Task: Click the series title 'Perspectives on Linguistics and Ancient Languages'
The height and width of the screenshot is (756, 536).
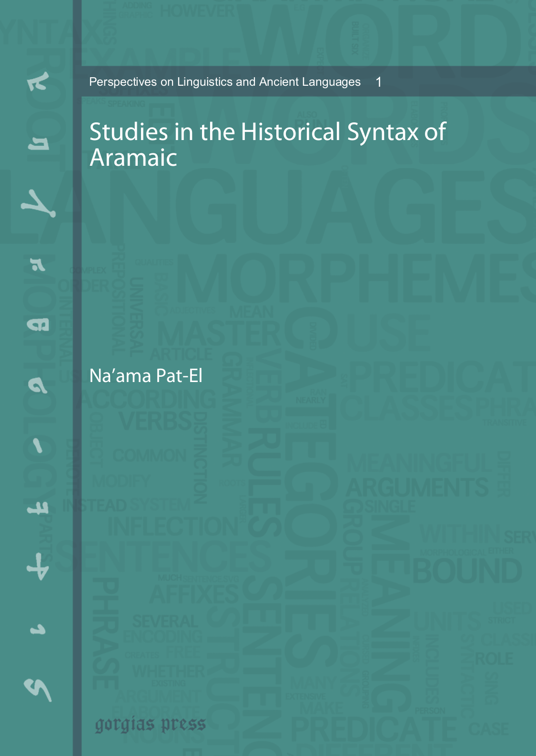Action: [x=225, y=82]
